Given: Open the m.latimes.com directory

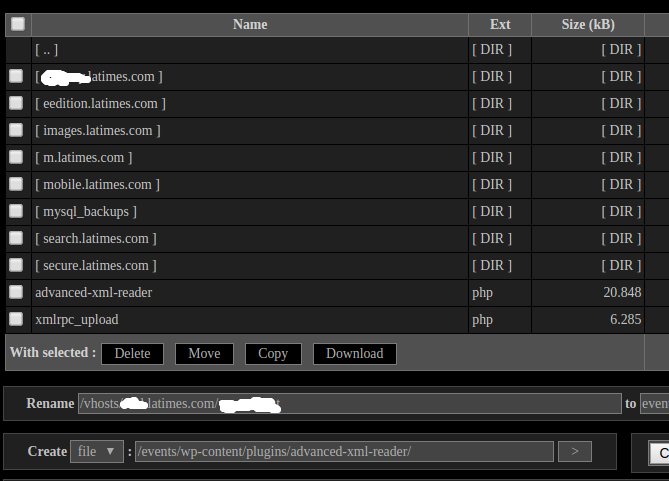Looking at the screenshot, I should (x=84, y=157).
